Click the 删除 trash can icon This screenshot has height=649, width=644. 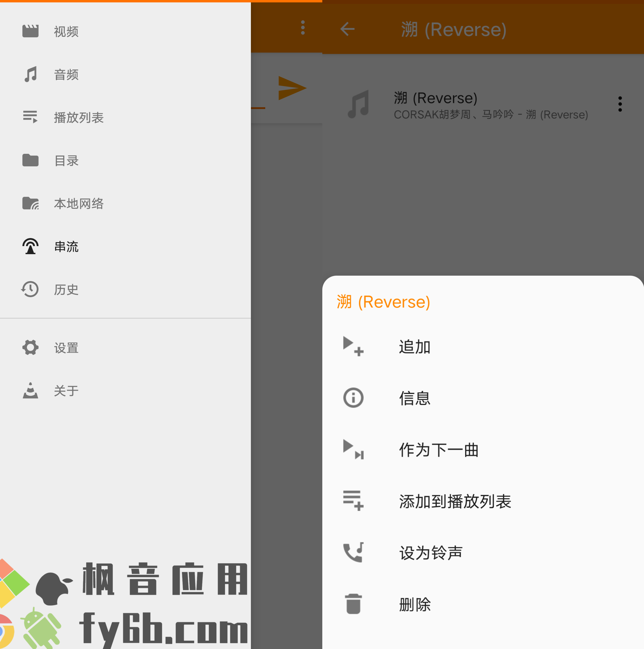pyautogui.click(x=353, y=604)
